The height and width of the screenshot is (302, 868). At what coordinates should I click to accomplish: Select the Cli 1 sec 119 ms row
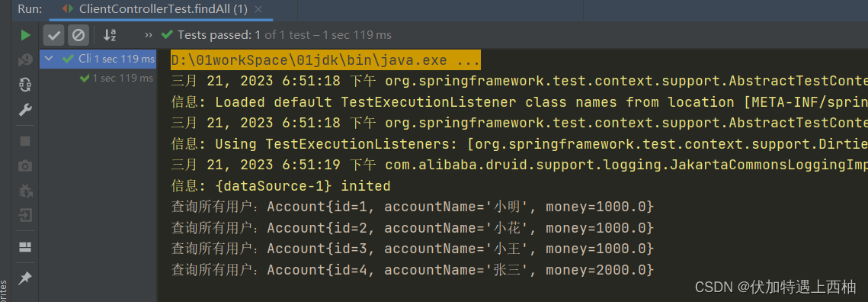[98, 58]
